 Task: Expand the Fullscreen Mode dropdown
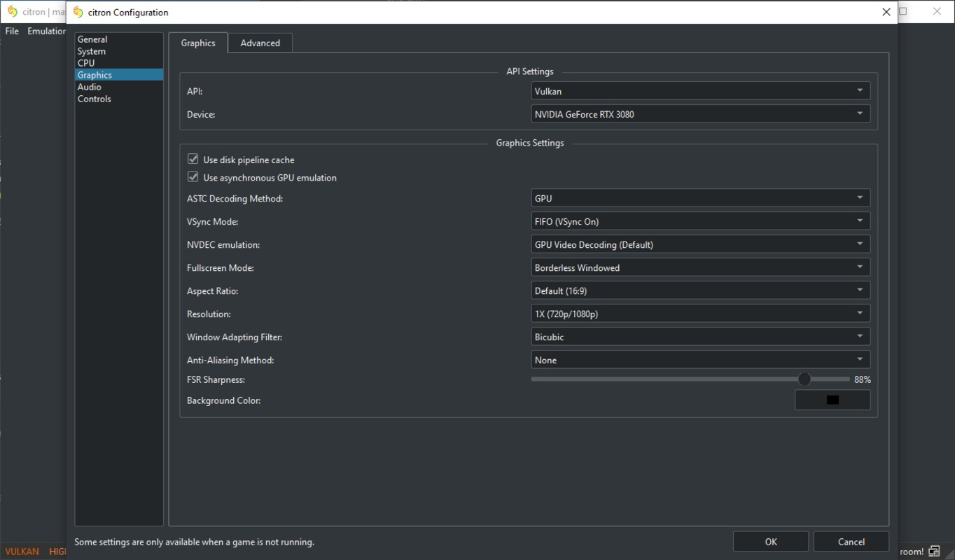(x=701, y=267)
